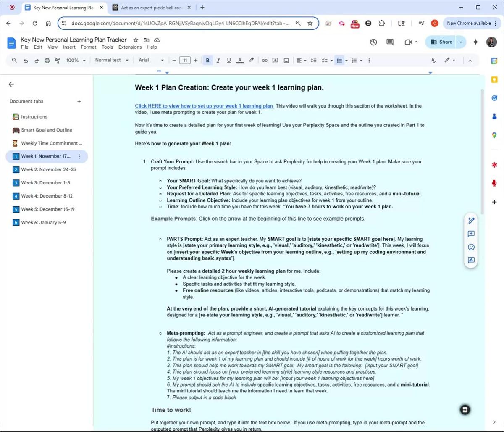Screen dimensions: 504x432
Task: Toggle the bulleted list
Action: click(x=339, y=61)
